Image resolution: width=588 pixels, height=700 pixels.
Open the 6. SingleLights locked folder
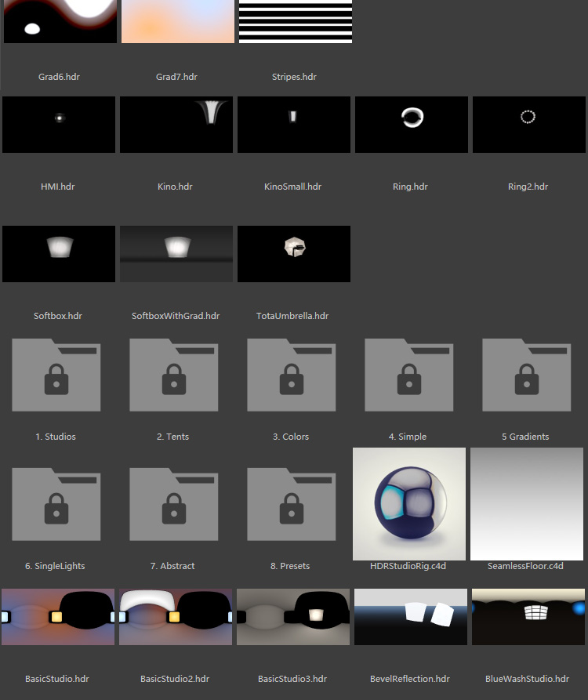(56, 504)
